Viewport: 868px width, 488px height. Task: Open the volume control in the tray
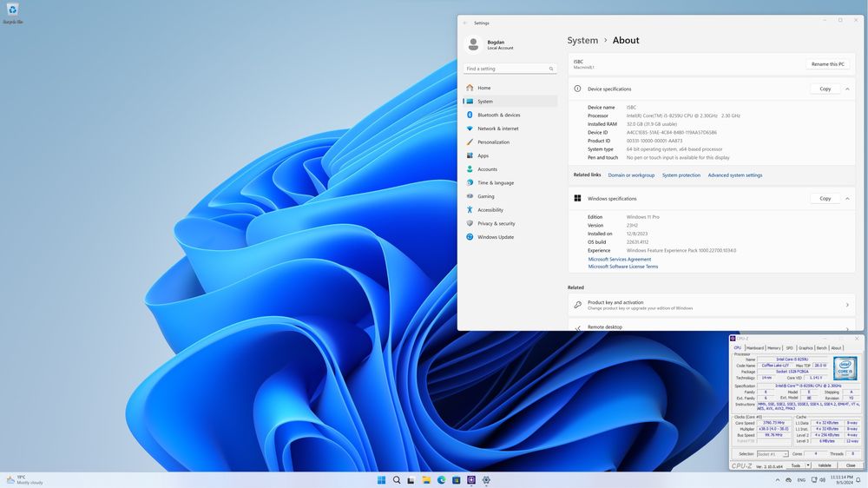coord(823,479)
